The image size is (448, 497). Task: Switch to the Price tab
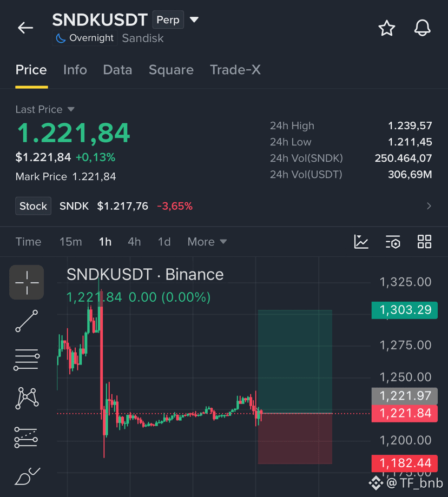click(31, 70)
